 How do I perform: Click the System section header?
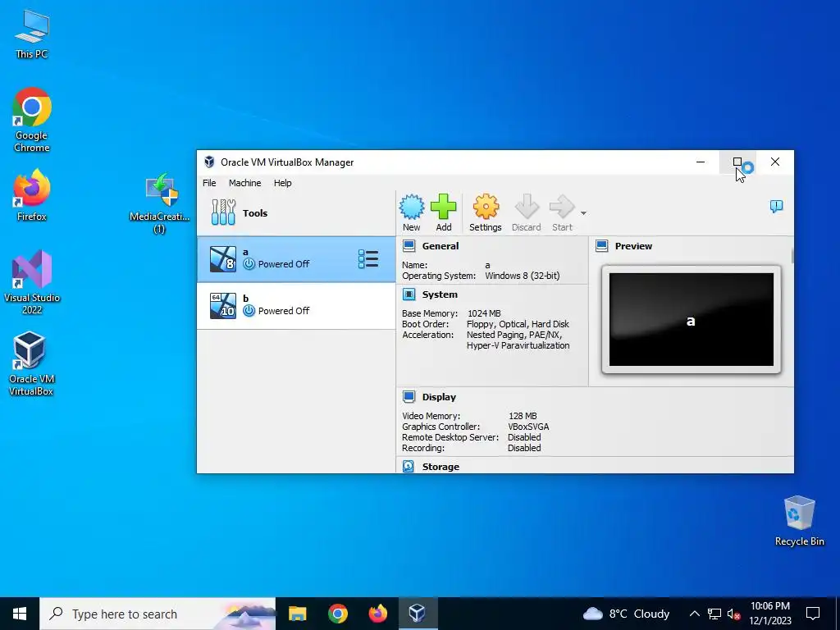pos(440,294)
